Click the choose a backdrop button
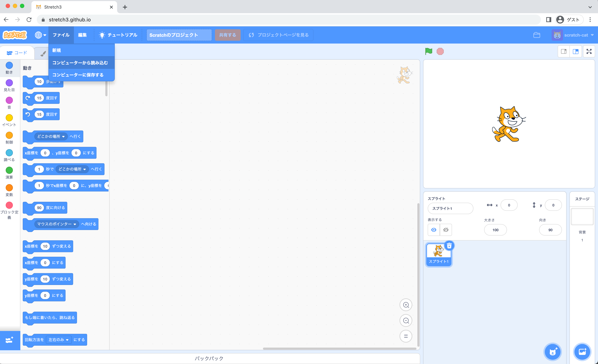Screen dimensions: 598x364 pyautogui.click(x=582, y=352)
